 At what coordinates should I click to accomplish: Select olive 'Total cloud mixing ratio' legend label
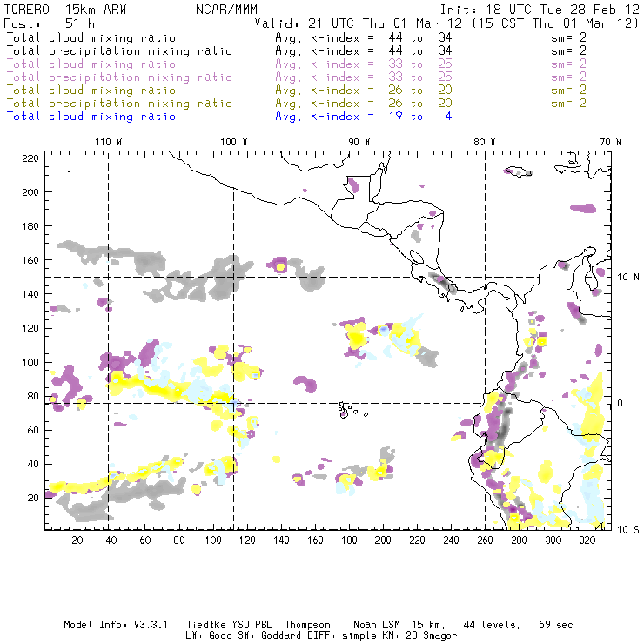point(91,90)
